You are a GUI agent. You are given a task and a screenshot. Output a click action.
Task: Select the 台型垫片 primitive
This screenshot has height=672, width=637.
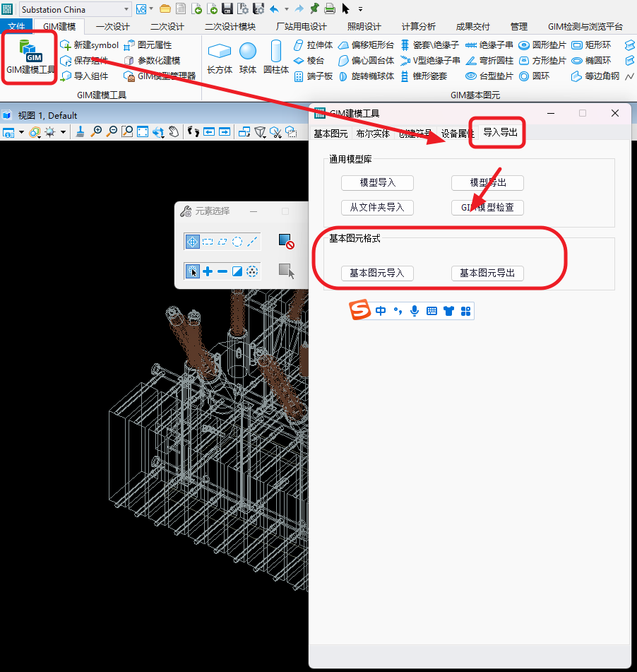click(489, 76)
